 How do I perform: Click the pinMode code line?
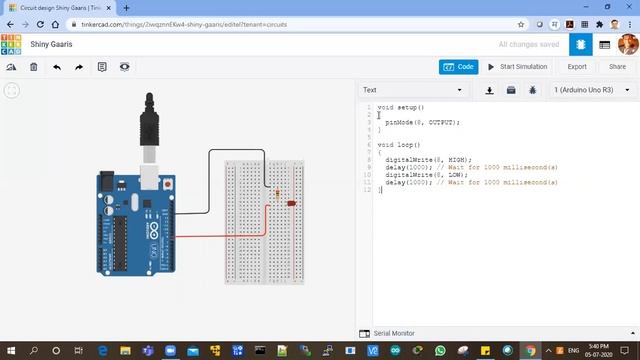coord(422,122)
